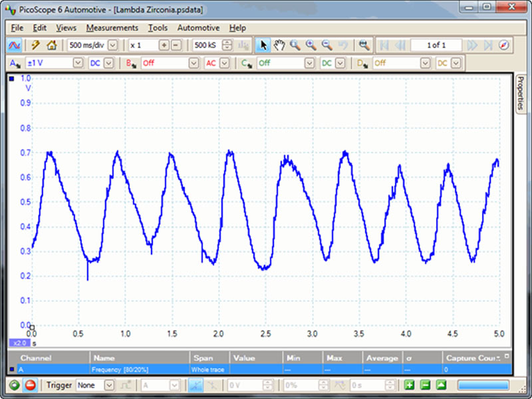Open Channel A ±1 V range dropdown
The width and height of the screenshot is (532, 399).
[x=78, y=63]
